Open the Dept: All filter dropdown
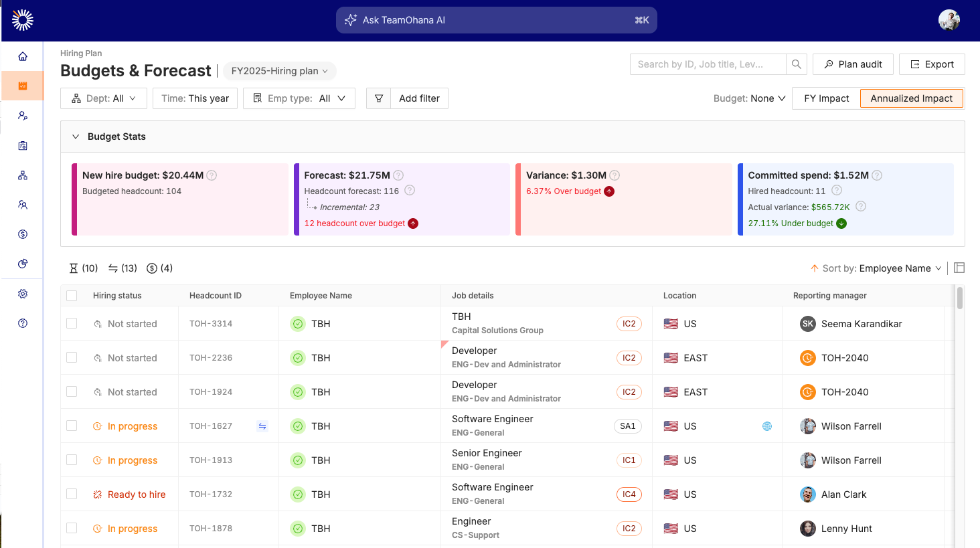 coord(104,98)
